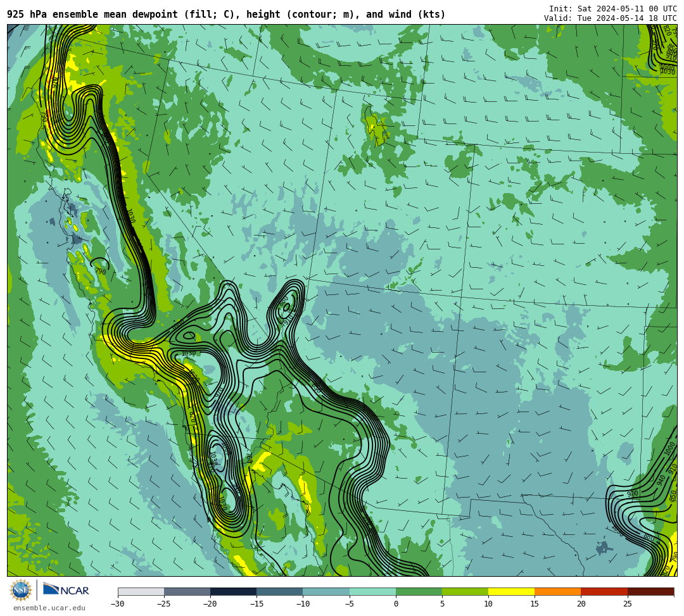The width and height of the screenshot is (684, 616).
Task: Click the -25 colorbar tick label
Action: coord(163,604)
